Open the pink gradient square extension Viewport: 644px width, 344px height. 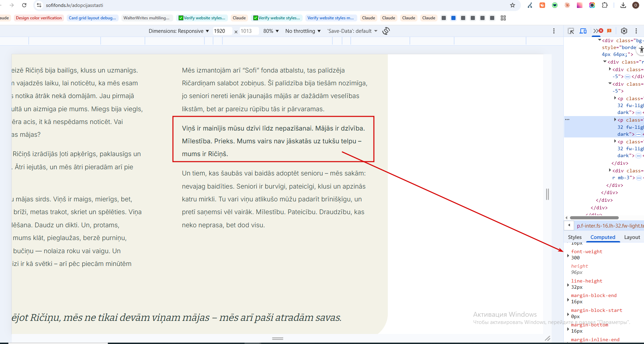pyautogui.click(x=580, y=5)
